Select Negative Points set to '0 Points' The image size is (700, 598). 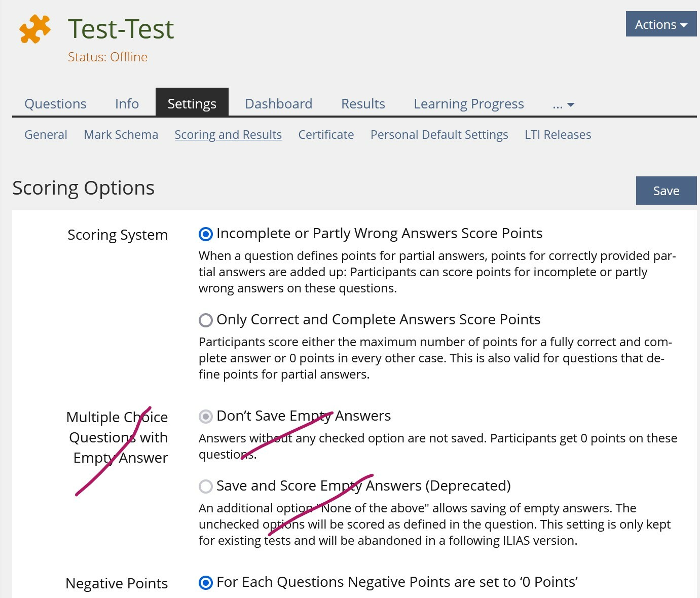coord(206,583)
